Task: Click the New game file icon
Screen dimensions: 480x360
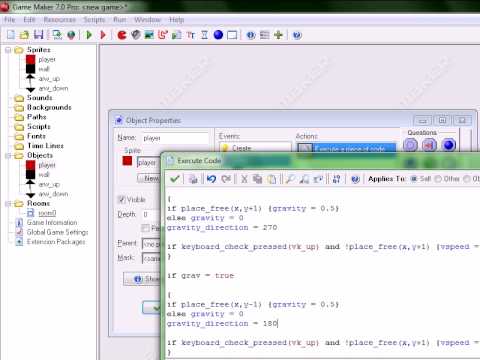Action: (x=11, y=35)
